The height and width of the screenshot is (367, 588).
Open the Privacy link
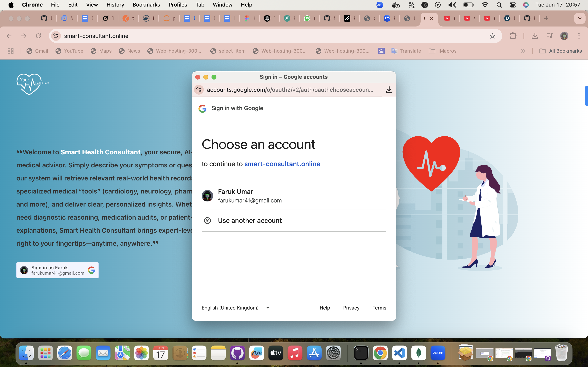(351, 308)
